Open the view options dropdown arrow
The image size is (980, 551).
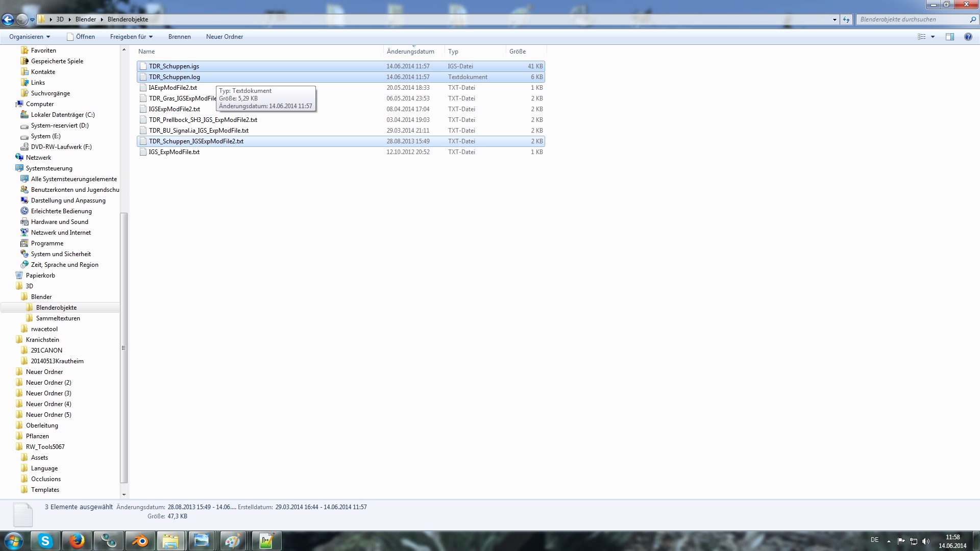pos(933,37)
